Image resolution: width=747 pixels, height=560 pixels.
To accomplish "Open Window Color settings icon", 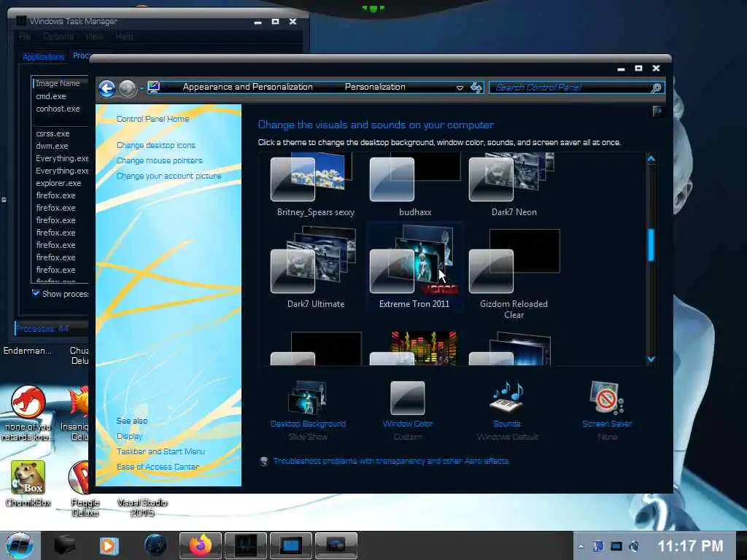I will (408, 398).
